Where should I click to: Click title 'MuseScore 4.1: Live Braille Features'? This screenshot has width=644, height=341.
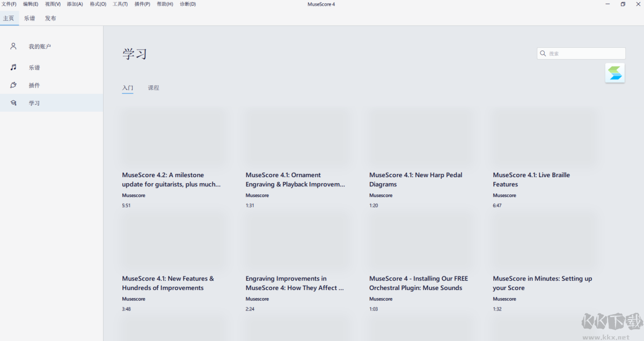coord(531,179)
